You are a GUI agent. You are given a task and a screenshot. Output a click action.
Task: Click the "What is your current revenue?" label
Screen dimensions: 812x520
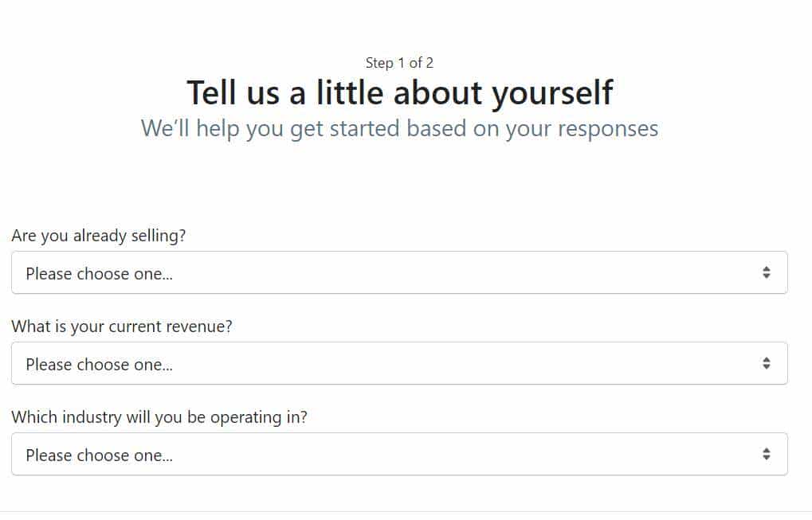(122, 326)
